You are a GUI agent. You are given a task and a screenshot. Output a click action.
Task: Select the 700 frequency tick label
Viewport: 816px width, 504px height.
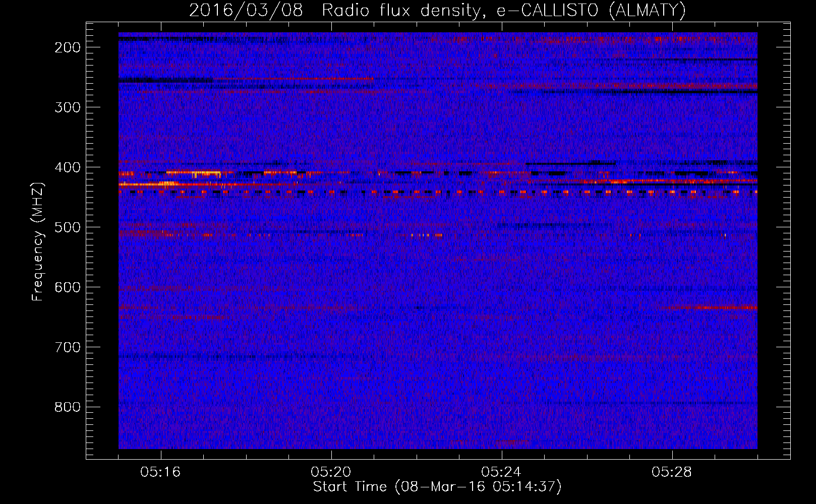(68, 347)
